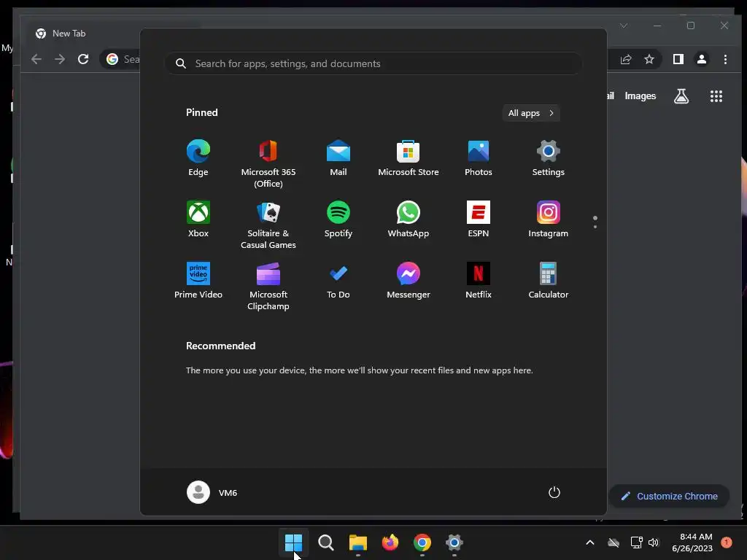Image resolution: width=747 pixels, height=560 pixels.
Task: Open Images link on Google page
Action: (x=640, y=96)
